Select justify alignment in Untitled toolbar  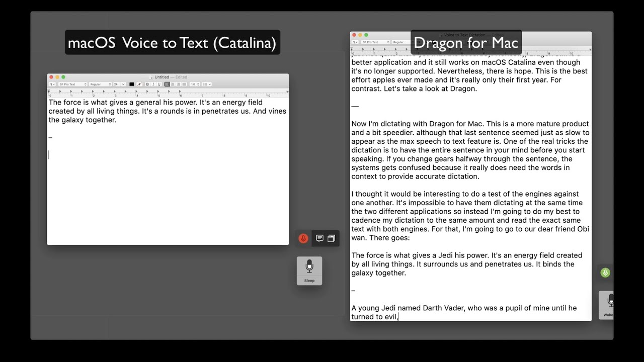pyautogui.click(x=184, y=84)
